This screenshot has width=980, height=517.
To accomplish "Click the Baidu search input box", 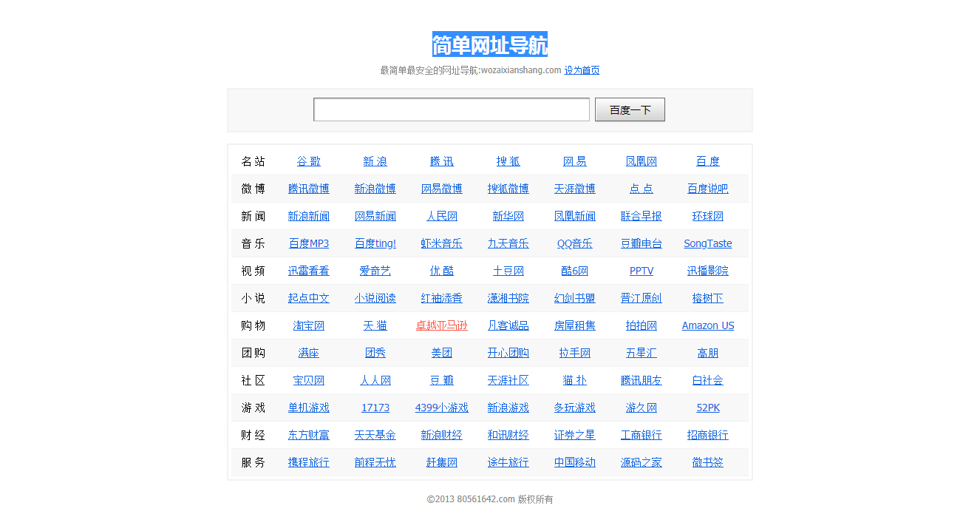I will [x=452, y=109].
